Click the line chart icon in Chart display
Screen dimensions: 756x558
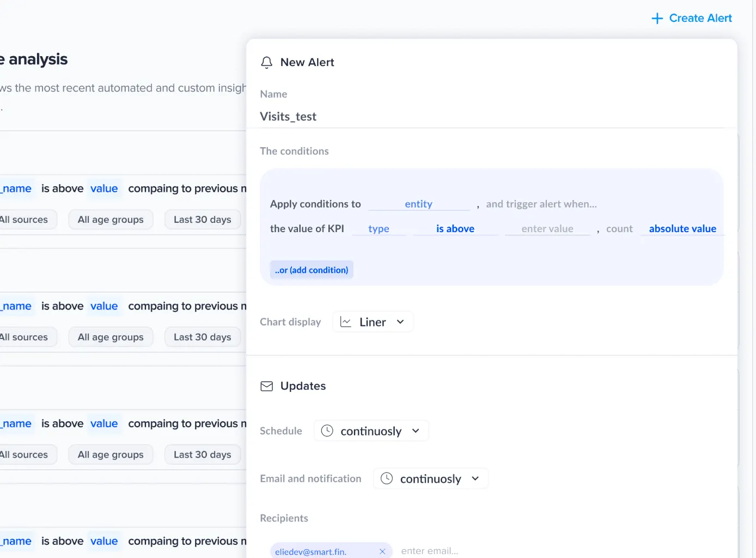(x=345, y=322)
